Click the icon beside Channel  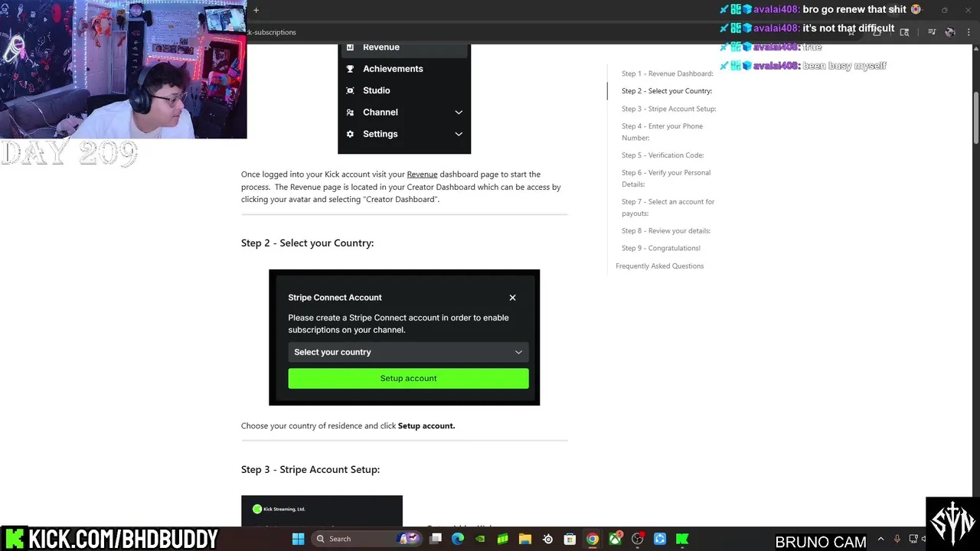[x=350, y=112]
